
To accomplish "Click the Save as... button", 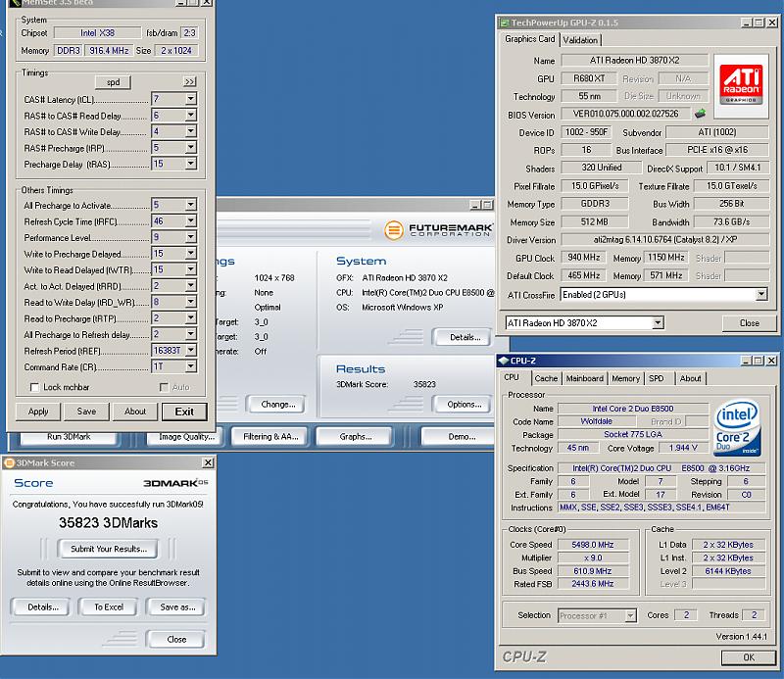I will pos(177,607).
